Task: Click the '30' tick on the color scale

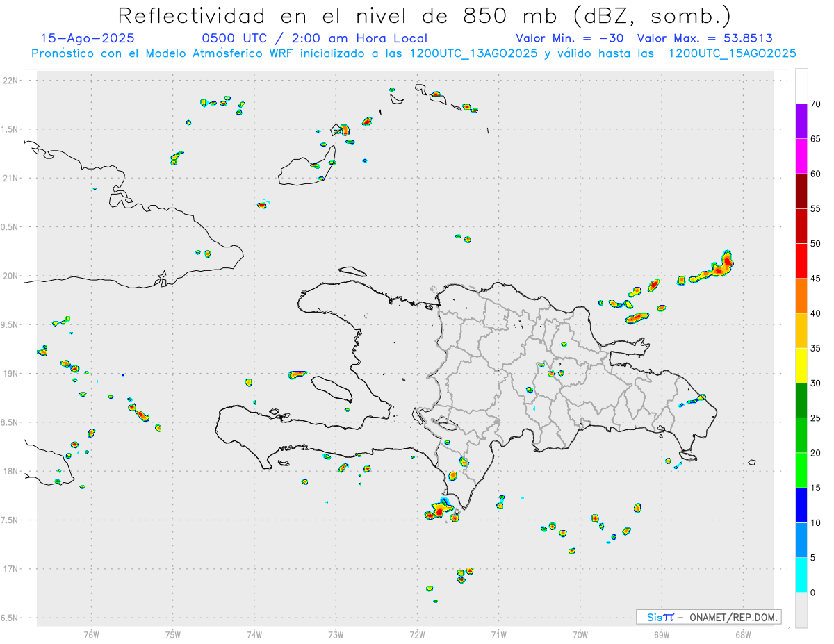Action: coord(815,383)
